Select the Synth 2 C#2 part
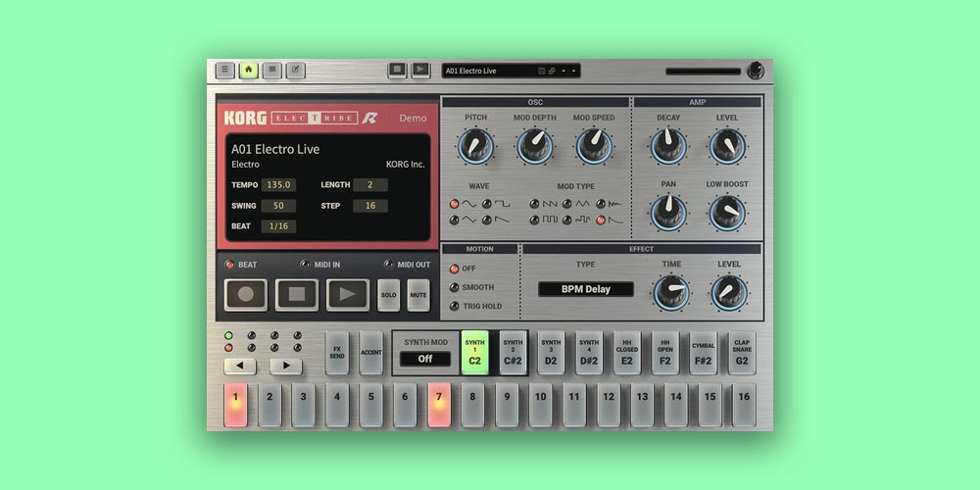 [514, 352]
